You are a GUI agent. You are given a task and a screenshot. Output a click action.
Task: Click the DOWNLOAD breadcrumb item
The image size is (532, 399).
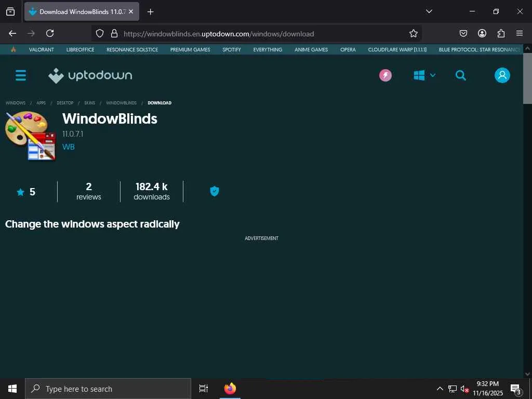[x=159, y=103]
